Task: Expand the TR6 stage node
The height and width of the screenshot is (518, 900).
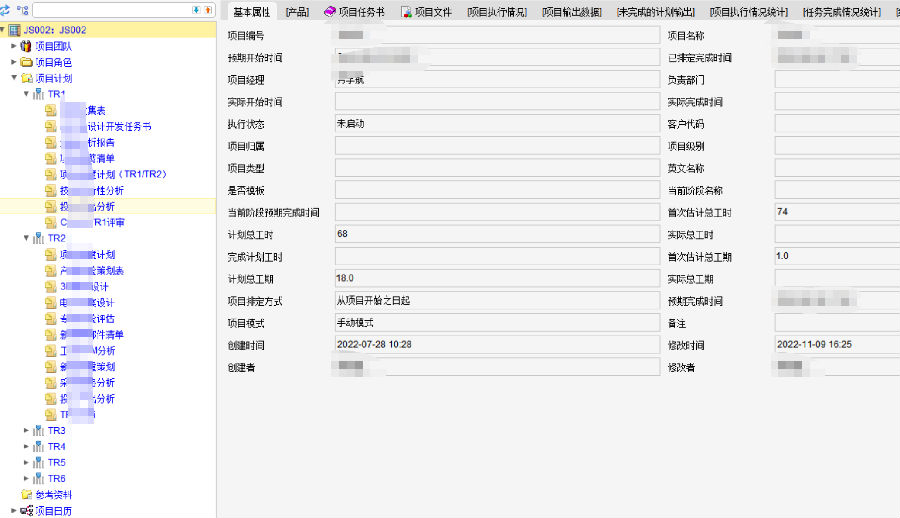Action: 26,478
